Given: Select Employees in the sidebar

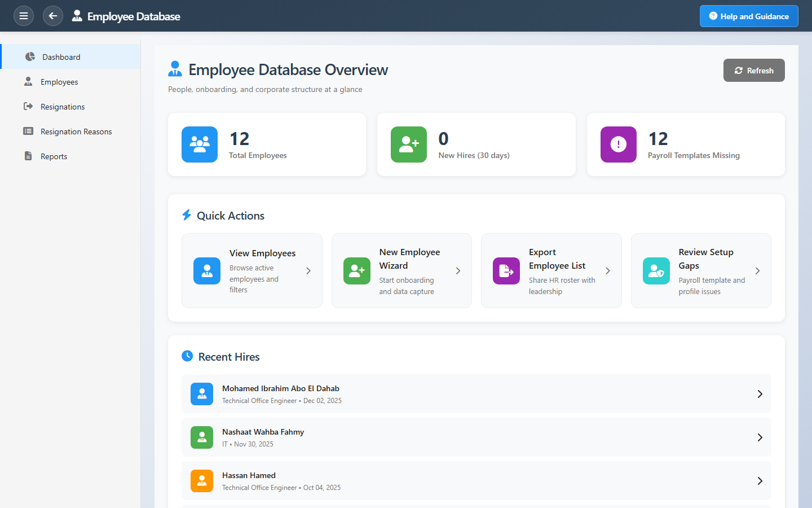Looking at the screenshot, I should coord(59,82).
